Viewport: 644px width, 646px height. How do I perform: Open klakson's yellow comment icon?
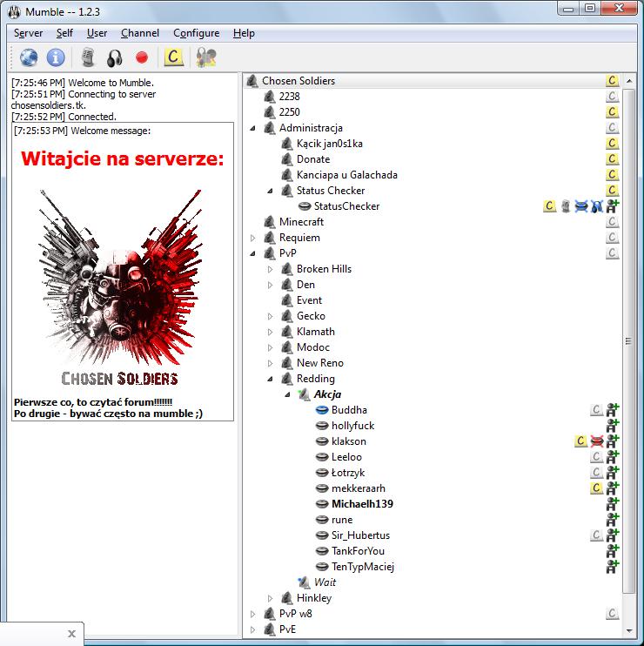(x=581, y=441)
